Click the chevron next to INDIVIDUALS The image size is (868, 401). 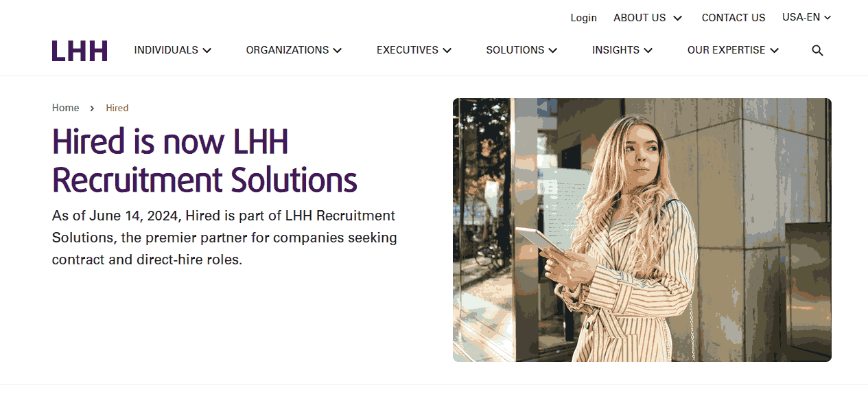[207, 50]
